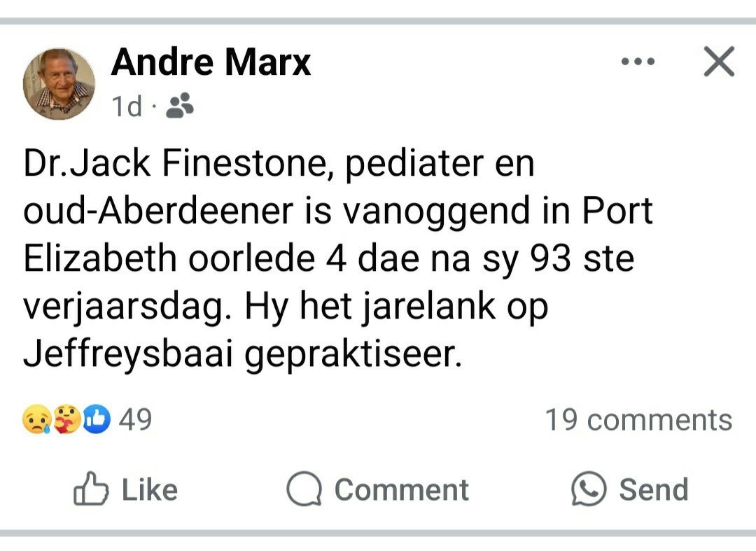
Task: Open Andre Marx's profile picture
Action: [59, 84]
